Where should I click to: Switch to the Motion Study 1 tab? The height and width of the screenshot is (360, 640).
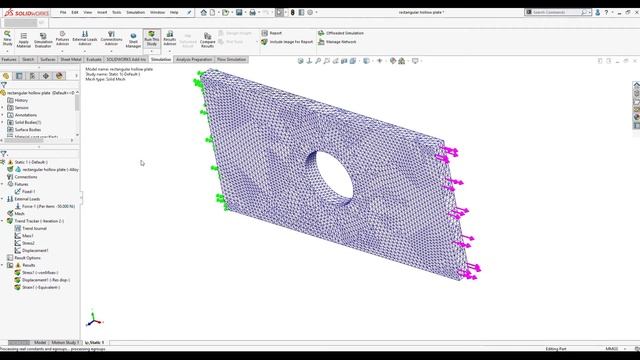tap(65, 342)
